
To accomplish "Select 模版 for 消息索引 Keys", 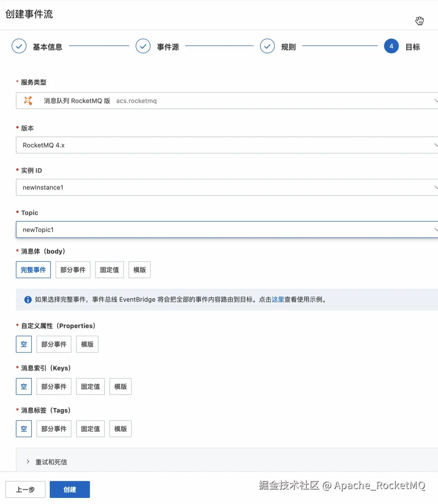I will tap(120, 387).
